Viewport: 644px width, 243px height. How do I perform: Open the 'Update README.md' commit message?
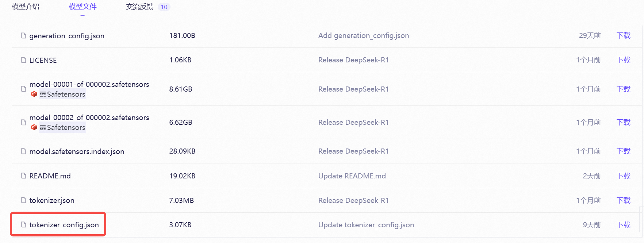(x=352, y=176)
